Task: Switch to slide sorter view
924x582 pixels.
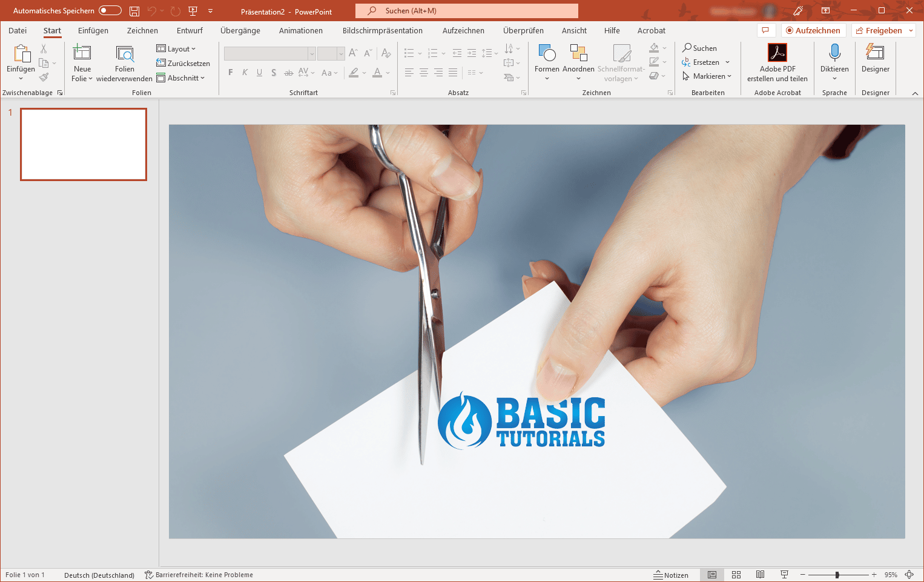Action: pos(736,575)
